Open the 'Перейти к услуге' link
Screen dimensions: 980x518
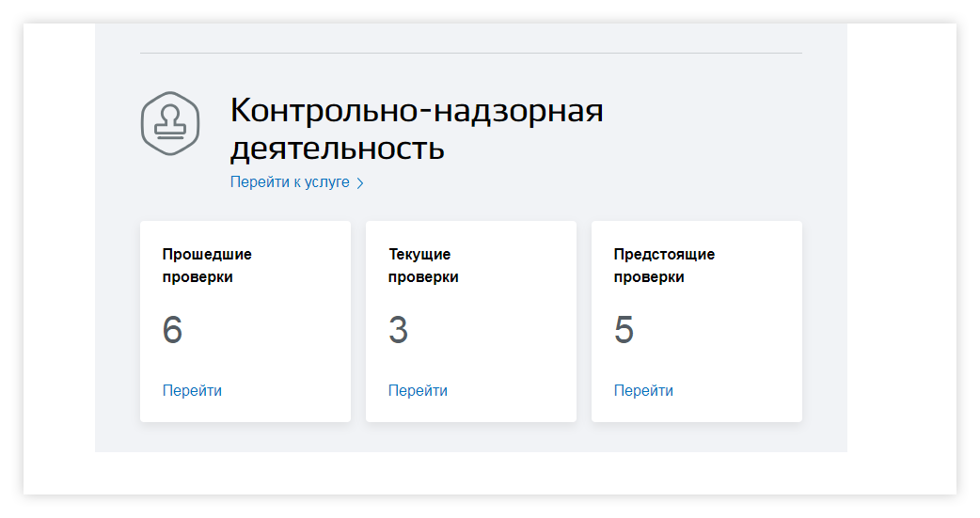pyautogui.click(x=290, y=182)
